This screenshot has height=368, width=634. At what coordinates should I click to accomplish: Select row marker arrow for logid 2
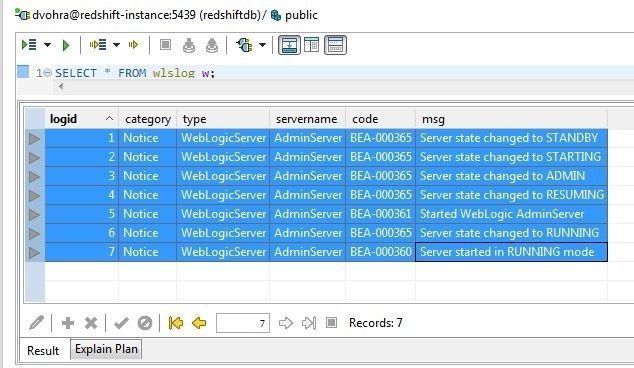pyautogui.click(x=35, y=158)
